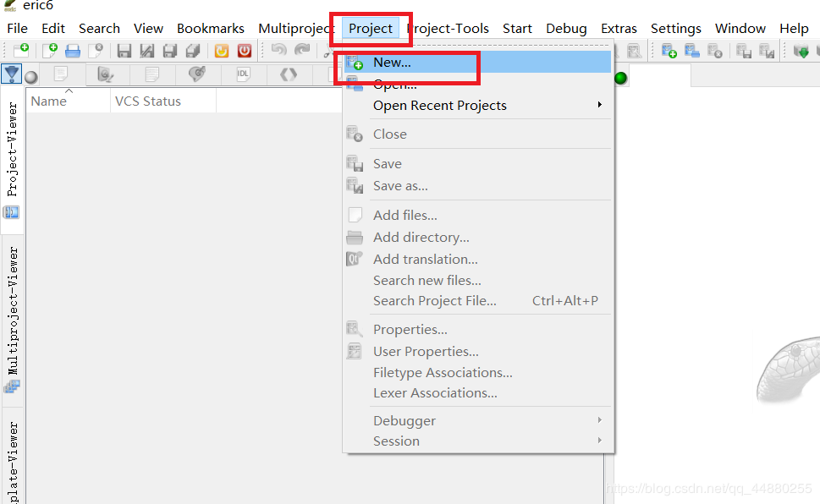The height and width of the screenshot is (504, 820).
Task: Open the File menu
Action: click(17, 28)
